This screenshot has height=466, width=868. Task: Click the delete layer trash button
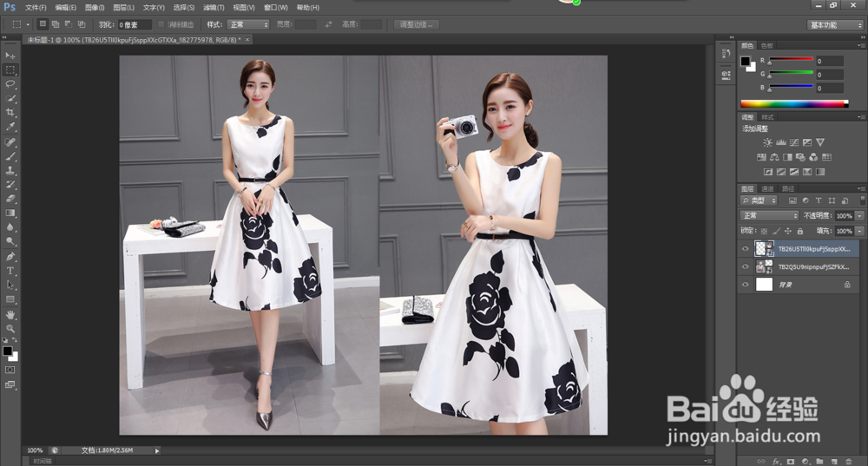click(x=849, y=461)
